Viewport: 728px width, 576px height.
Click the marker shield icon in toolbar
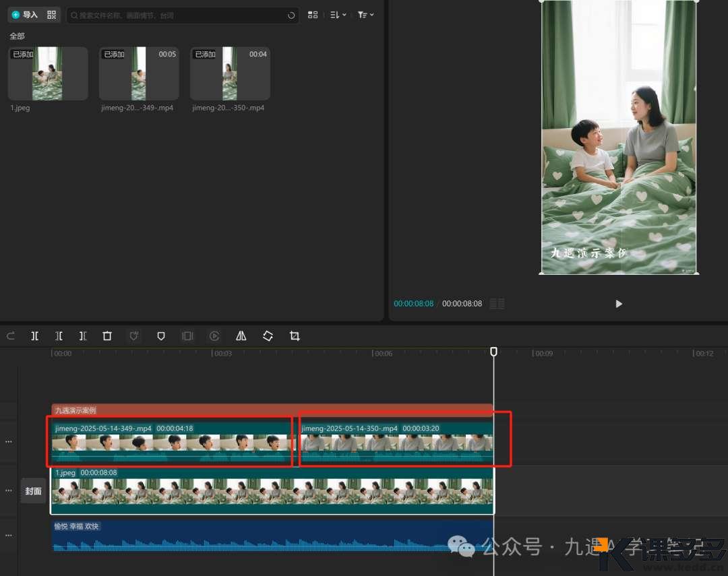tap(160, 335)
